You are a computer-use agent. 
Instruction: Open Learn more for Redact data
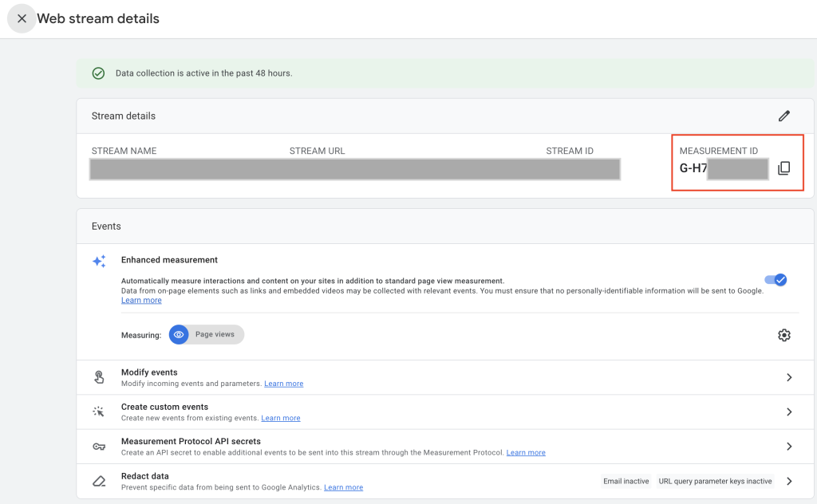pyautogui.click(x=343, y=487)
